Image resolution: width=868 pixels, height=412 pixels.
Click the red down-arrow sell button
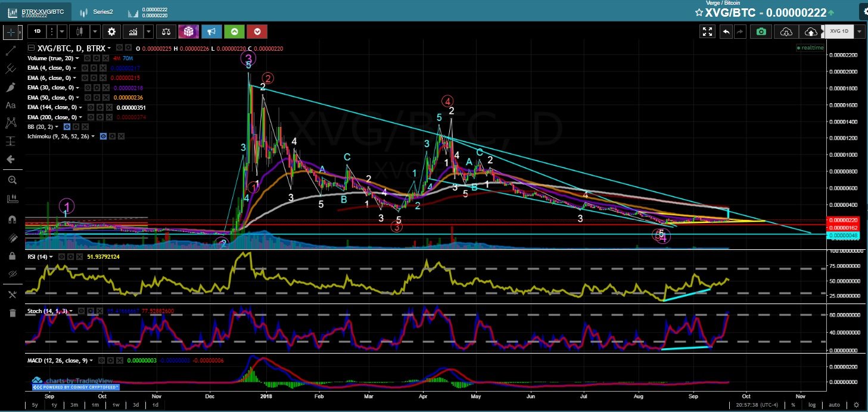257,32
